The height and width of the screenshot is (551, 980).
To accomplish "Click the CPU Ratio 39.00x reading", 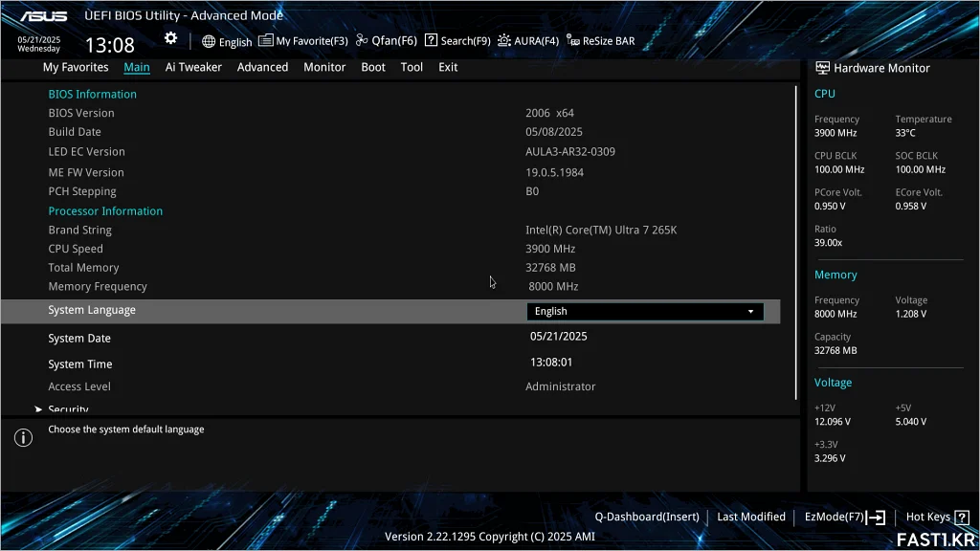I will coord(828,242).
